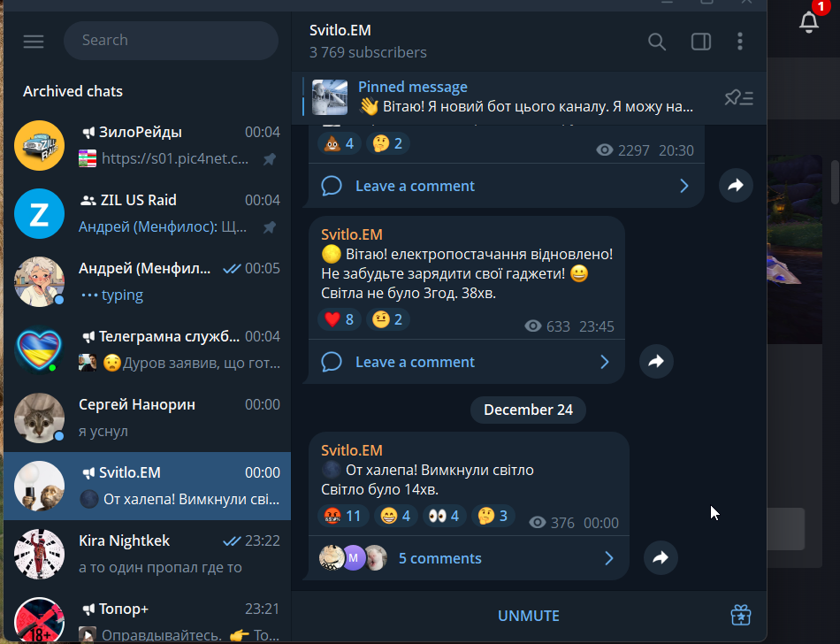Open the three-dot channel options menu

(x=740, y=42)
